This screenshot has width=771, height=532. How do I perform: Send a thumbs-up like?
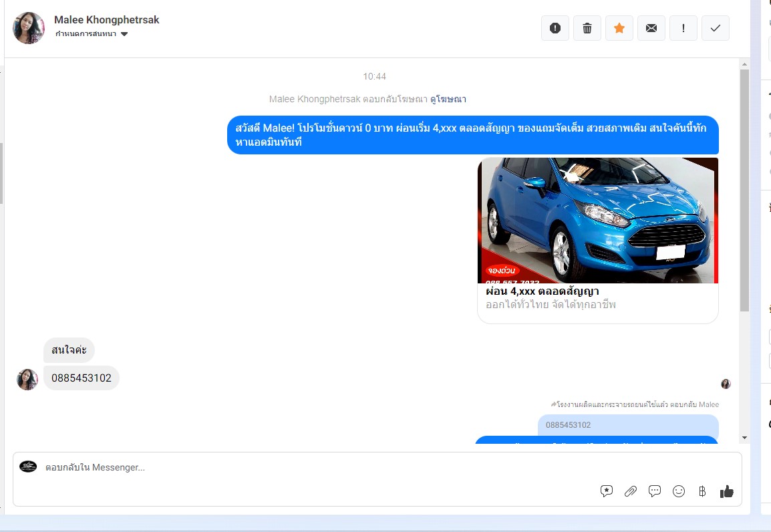pos(726,491)
